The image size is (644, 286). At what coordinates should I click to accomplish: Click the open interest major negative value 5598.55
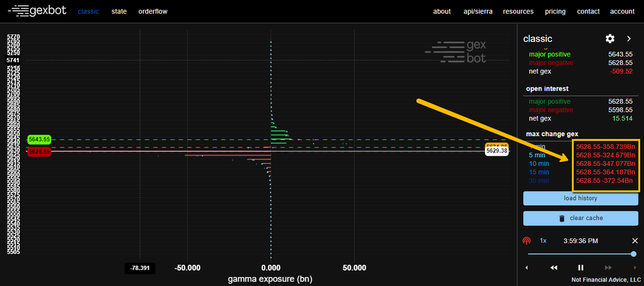click(620, 110)
